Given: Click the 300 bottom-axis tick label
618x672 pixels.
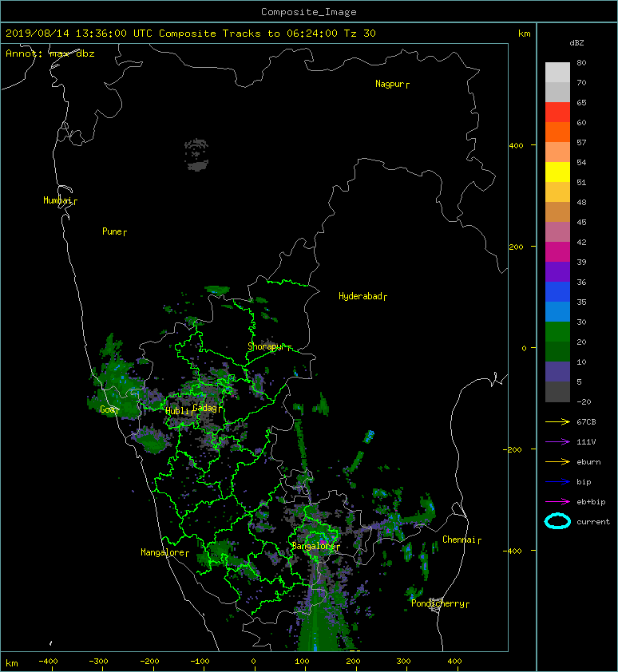Looking at the screenshot, I should [403, 662].
